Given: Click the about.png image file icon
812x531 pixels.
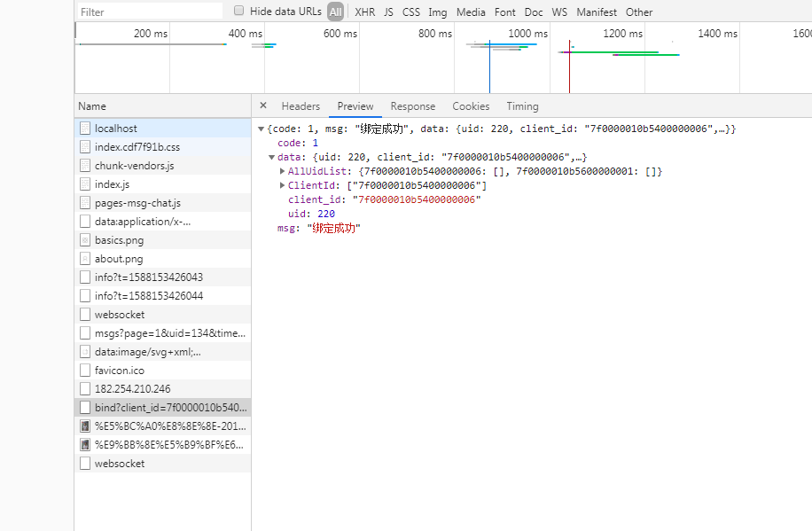Looking at the screenshot, I should [x=85, y=259].
